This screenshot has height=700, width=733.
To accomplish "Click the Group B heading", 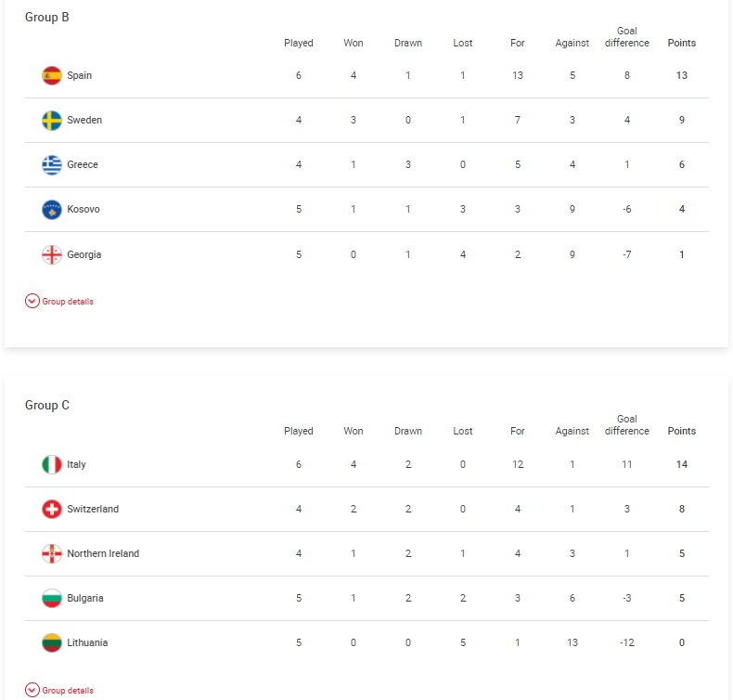I will (46, 18).
